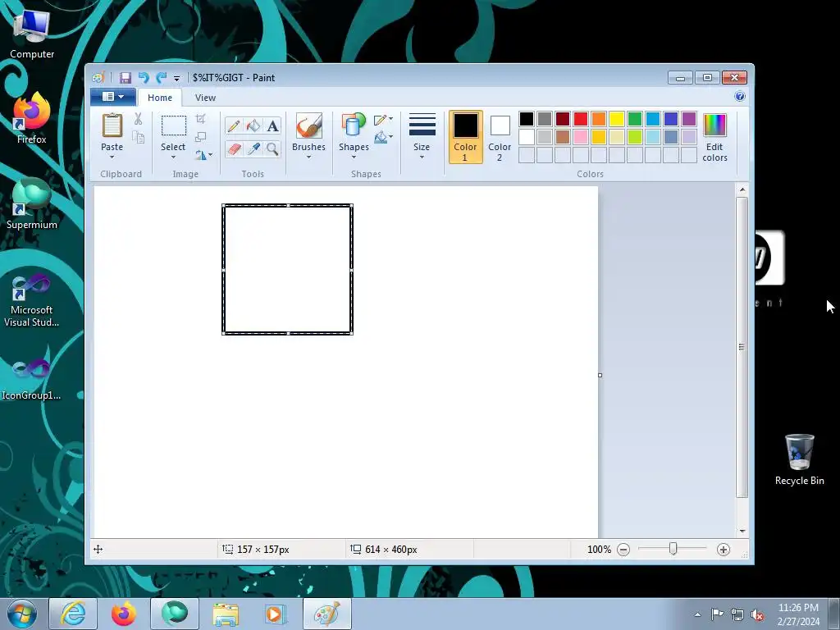Viewport: 840px width, 630px height.
Task: Click the Undo arrow in title bar
Action: click(143, 78)
